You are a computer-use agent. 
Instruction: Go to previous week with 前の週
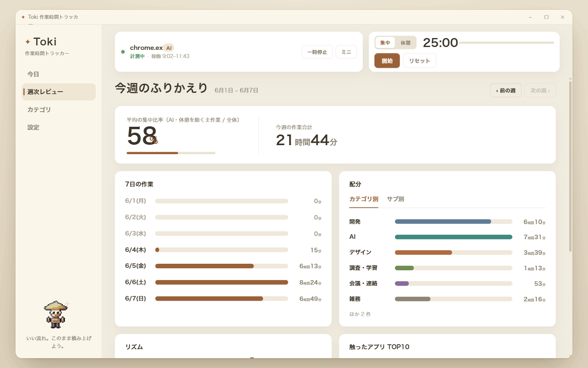[x=506, y=90]
